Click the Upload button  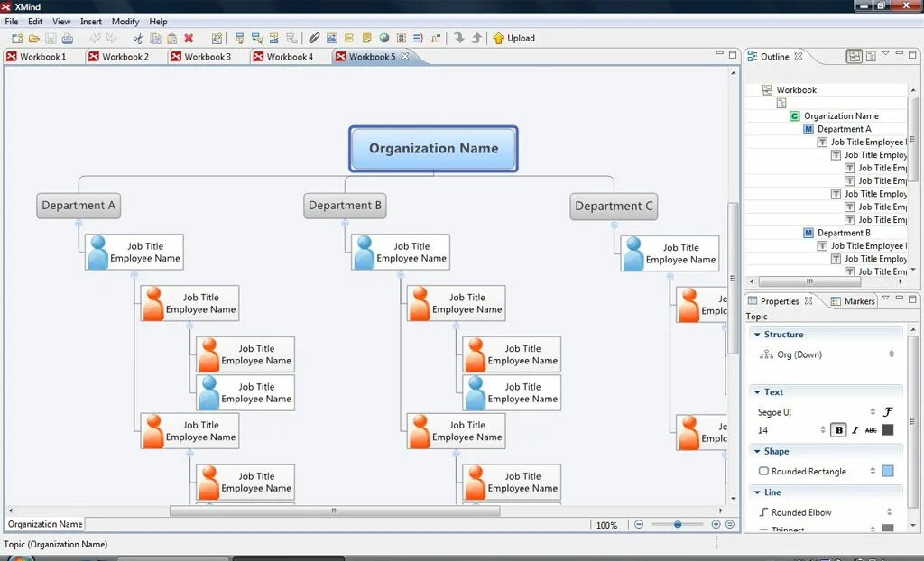point(513,38)
